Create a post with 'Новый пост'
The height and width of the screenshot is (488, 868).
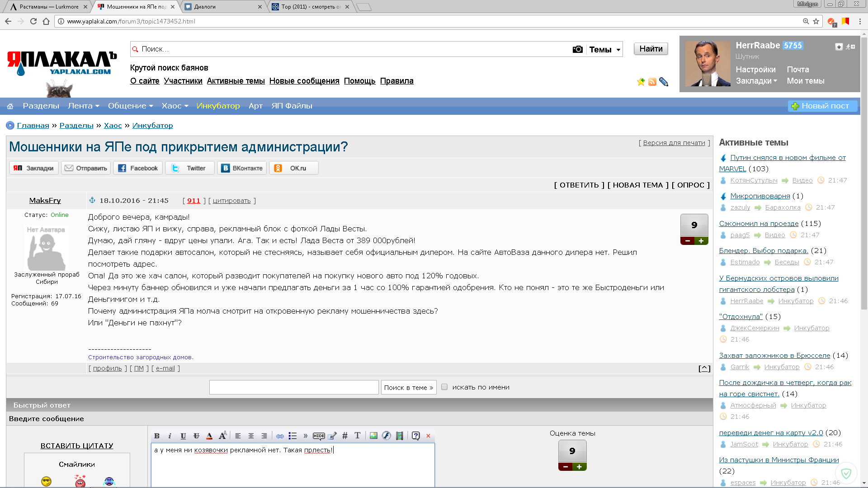823,106
